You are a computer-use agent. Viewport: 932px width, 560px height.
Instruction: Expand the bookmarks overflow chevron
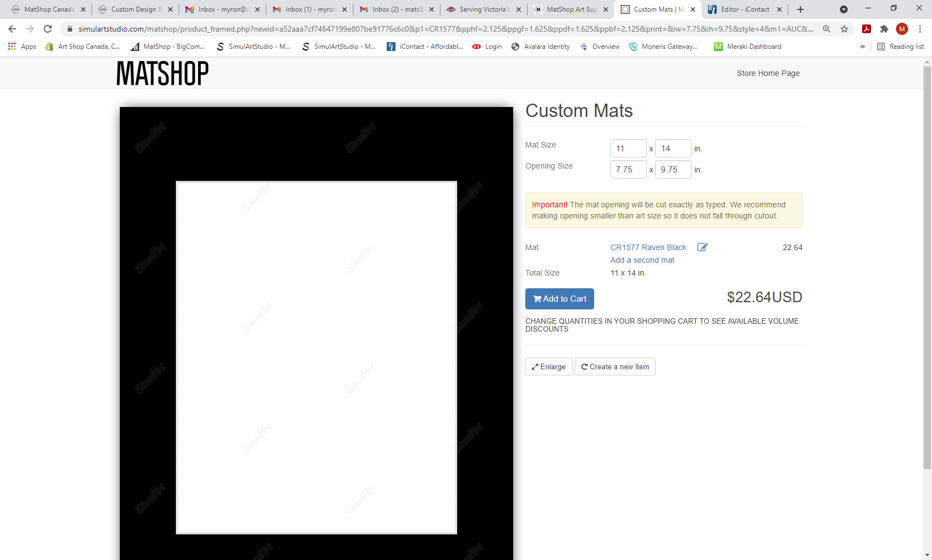pos(862,47)
